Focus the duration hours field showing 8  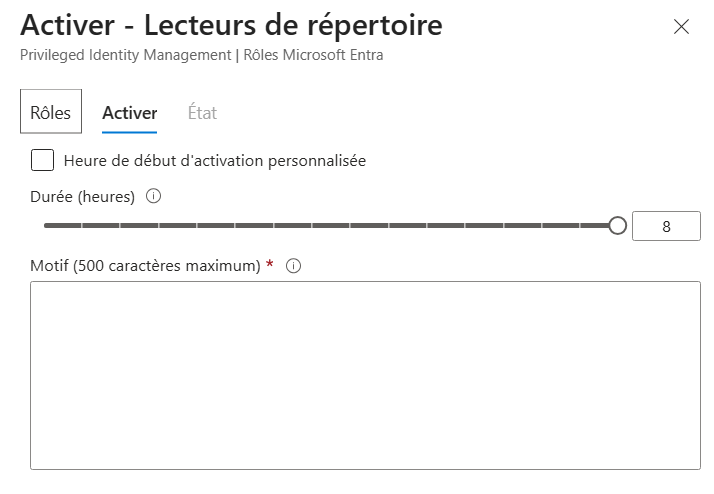click(666, 226)
